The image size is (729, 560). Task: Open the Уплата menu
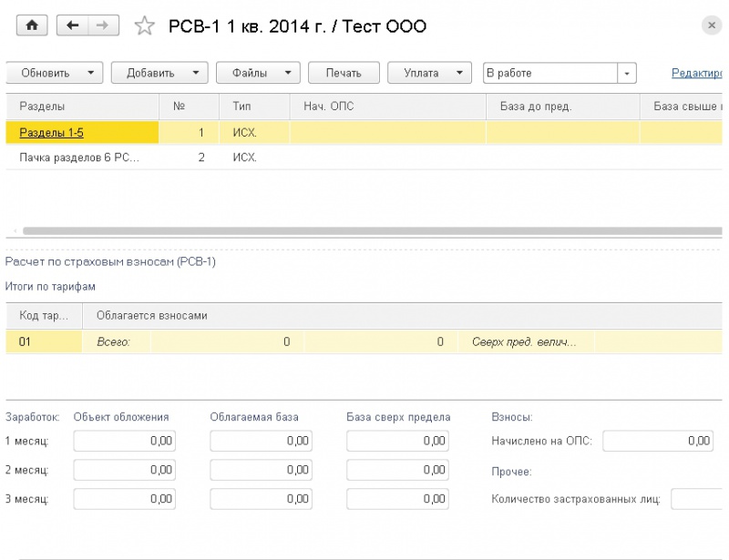coord(429,73)
